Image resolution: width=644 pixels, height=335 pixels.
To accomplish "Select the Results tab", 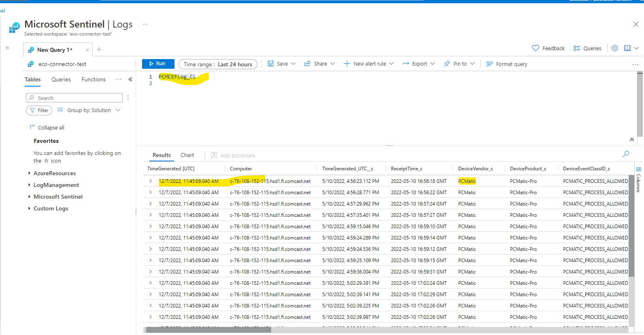I will 162,155.
